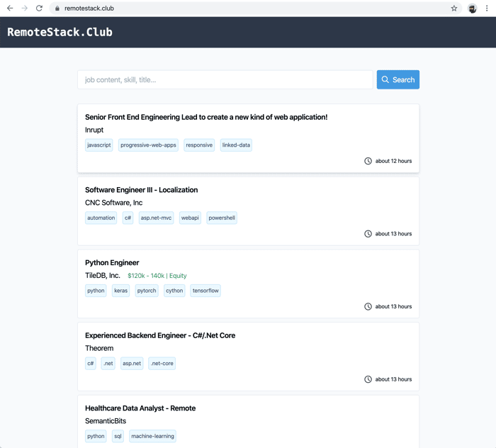Click clock icon on Python Engineer job

[x=368, y=306]
